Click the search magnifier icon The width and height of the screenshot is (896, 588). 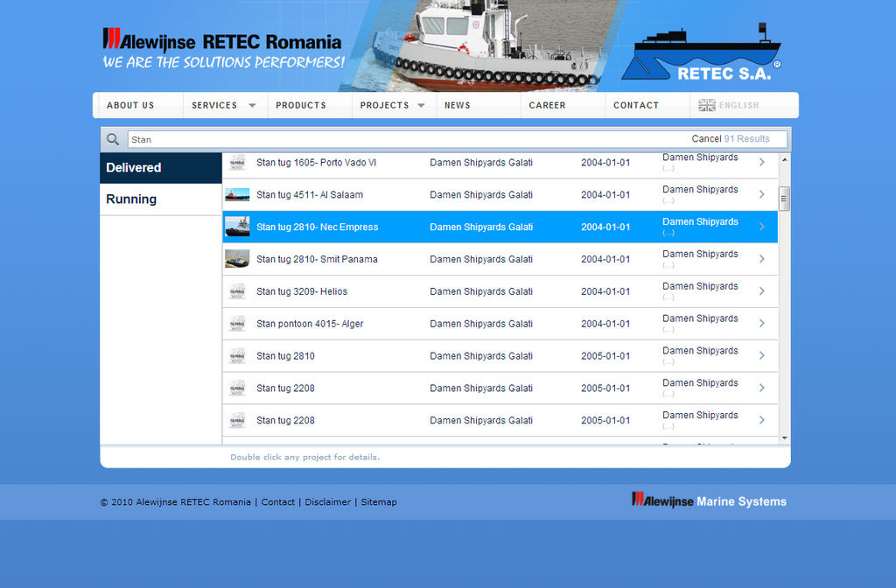pos(113,139)
